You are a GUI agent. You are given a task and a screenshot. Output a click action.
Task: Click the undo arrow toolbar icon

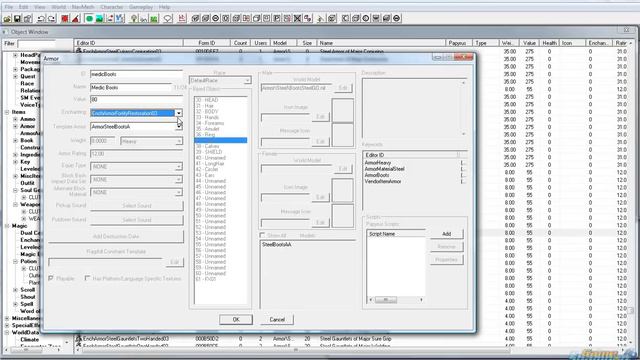pos(41,18)
